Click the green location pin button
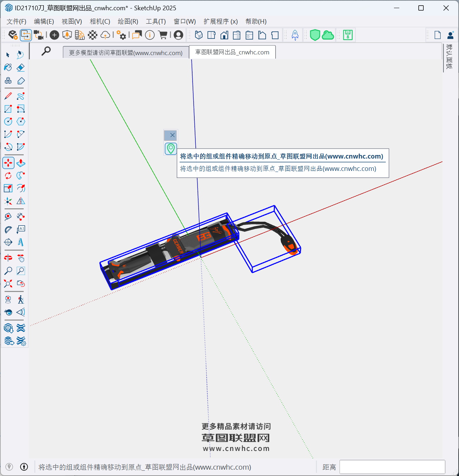The height and width of the screenshot is (476, 459). click(171, 149)
